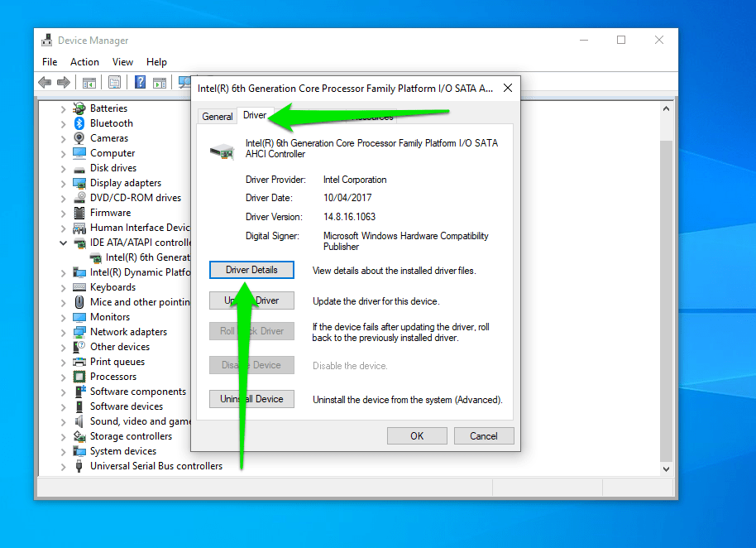Click the Network adapters category icon
The height and width of the screenshot is (548, 756).
coord(79,332)
